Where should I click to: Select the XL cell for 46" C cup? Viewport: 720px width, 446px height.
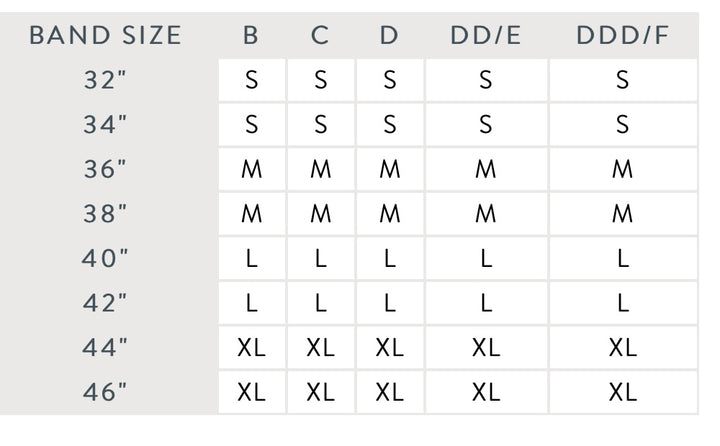pos(320,392)
